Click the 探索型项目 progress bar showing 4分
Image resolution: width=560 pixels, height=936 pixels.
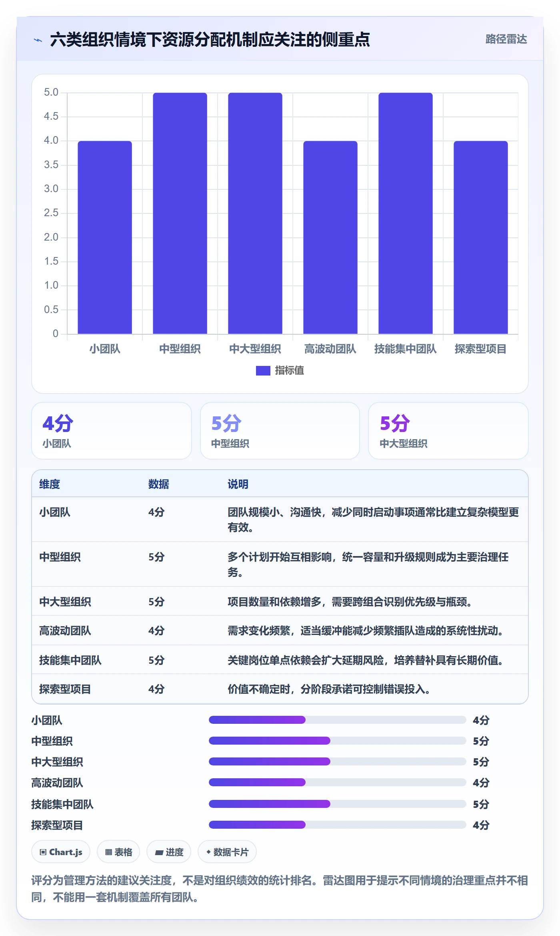pos(338,825)
